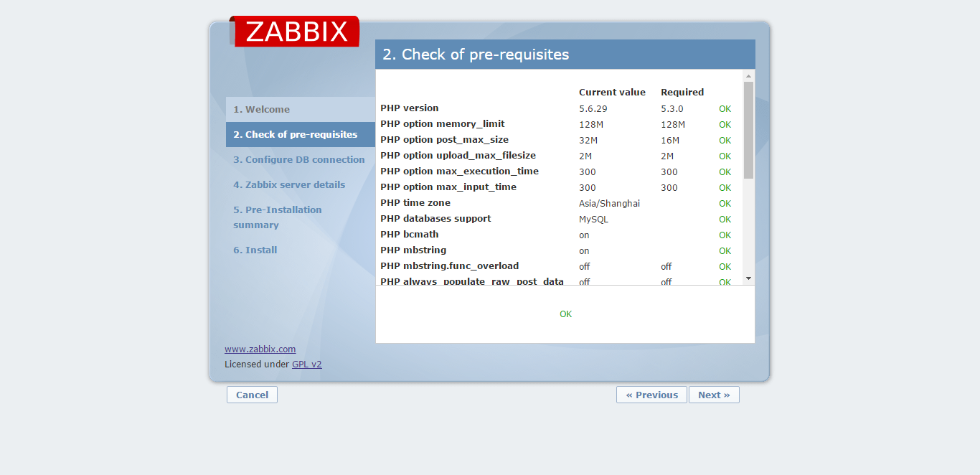
Task: Click the scrollbar up arrow
Action: (x=748, y=75)
